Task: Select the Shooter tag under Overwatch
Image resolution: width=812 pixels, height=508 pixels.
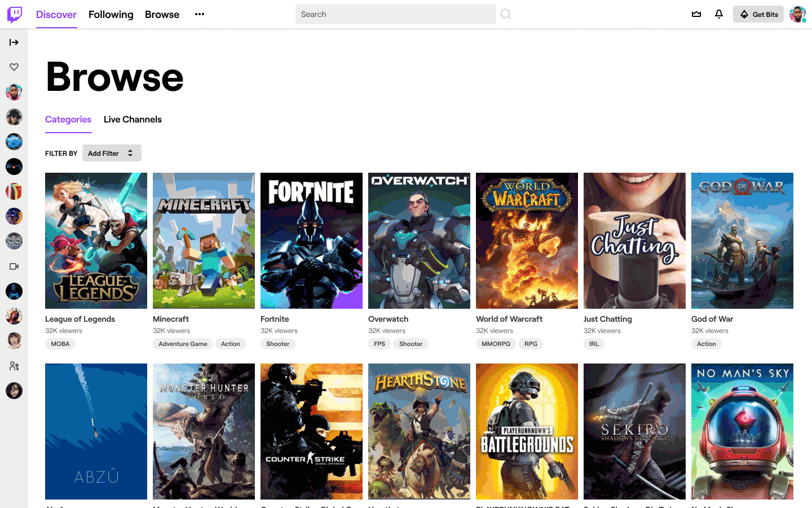Action: coord(411,344)
